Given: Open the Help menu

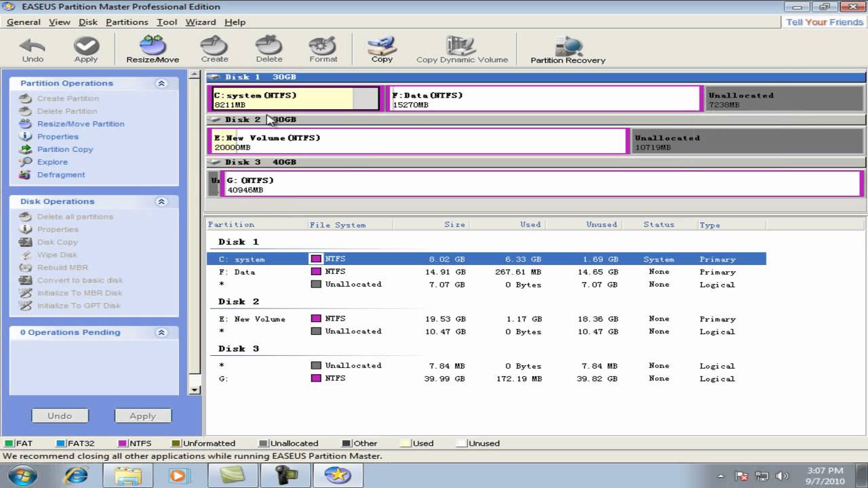Looking at the screenshot, I should click(235, 22).
